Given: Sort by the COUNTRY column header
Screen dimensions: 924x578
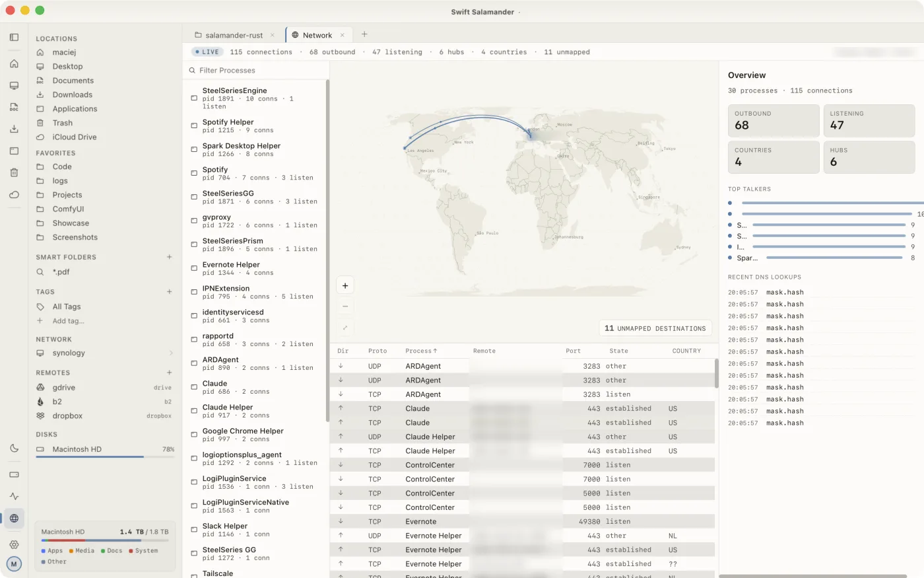Looking at the screenshot, I should click(686, 351).
